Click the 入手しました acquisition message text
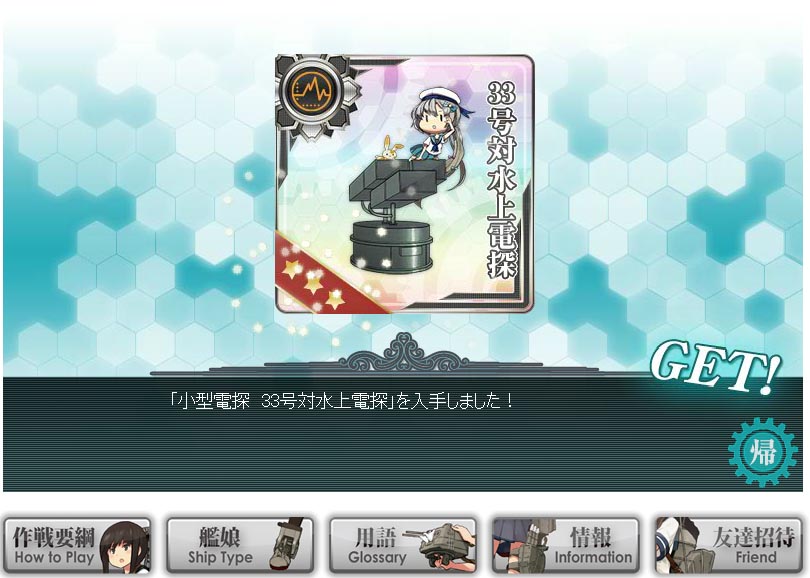The image size is (810, 578). (x=341, y=401)
